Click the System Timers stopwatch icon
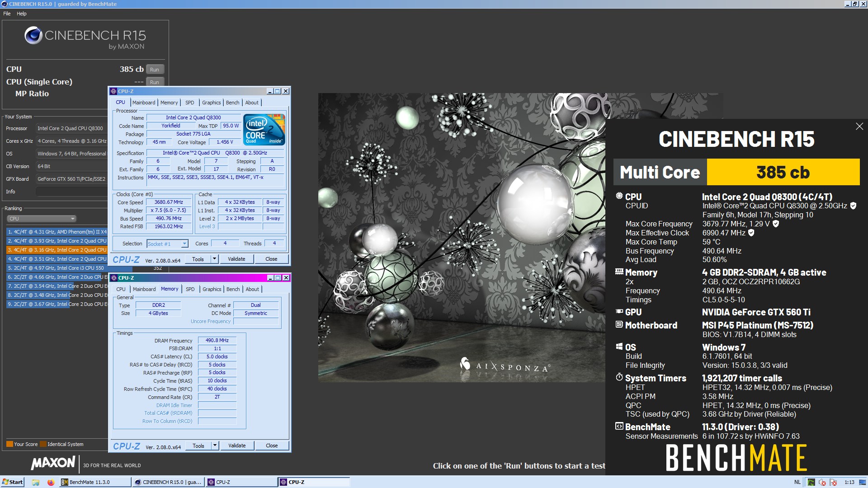Viewport: 868px width, 488px height. point(619,377)
